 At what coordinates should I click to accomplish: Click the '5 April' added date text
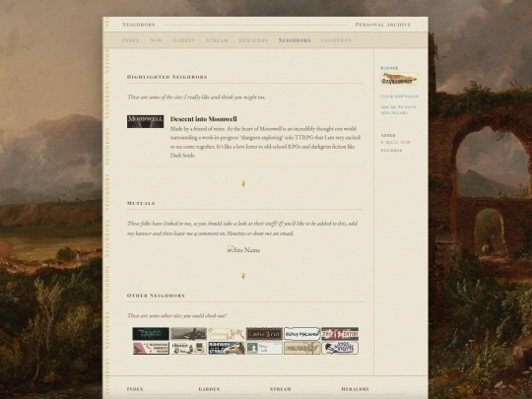pyautogui.click(x=395, y=143)
